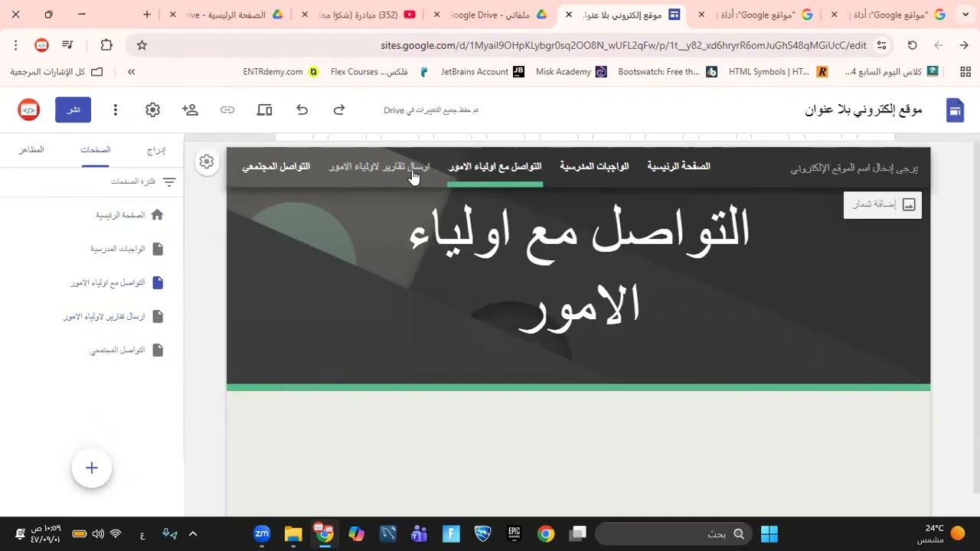Open Zoom from the taskbar

coord(262,533)
